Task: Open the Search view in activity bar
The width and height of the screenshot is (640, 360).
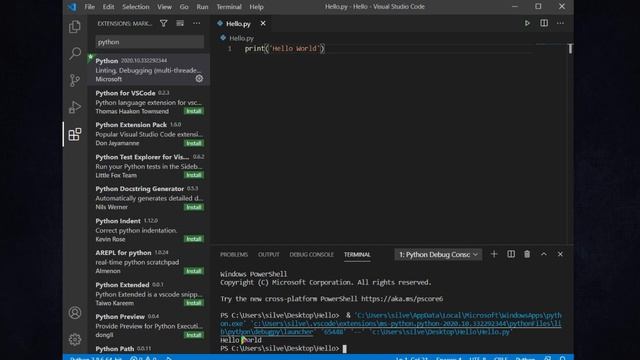Action: [75, 53]
